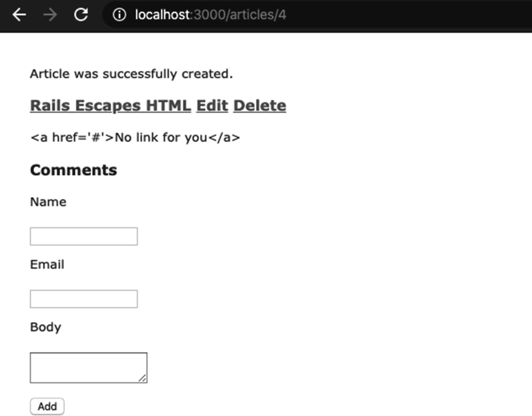Screen dimensions: 532x416
Task: Open site info circle icon
Action: (119, 15)
